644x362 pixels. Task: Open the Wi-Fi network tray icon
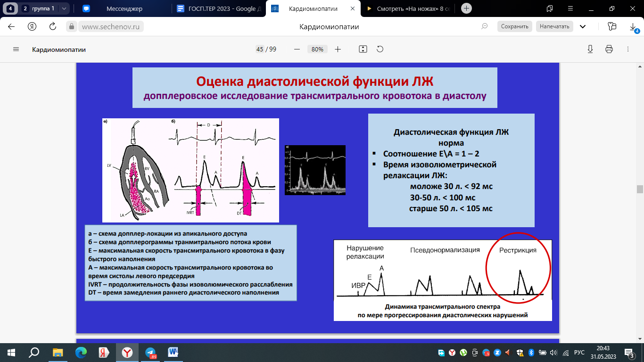(565, 352)
